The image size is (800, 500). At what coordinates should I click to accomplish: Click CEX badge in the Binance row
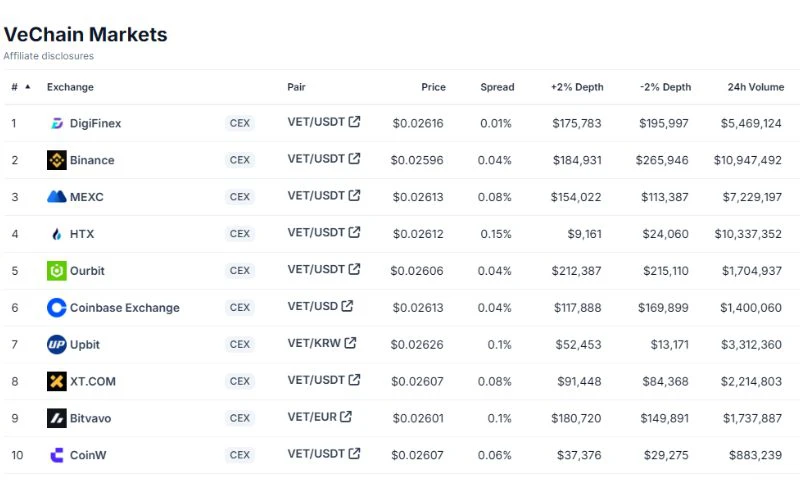[x=239, y=160]
